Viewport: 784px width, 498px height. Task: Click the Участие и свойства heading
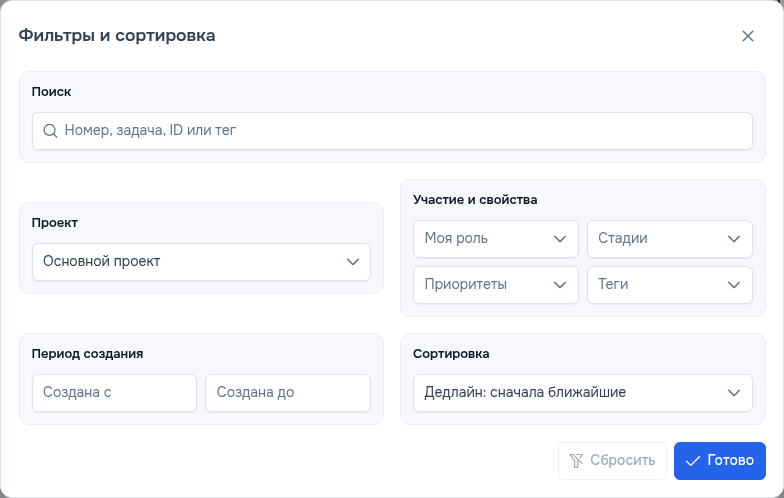[475, 200]
